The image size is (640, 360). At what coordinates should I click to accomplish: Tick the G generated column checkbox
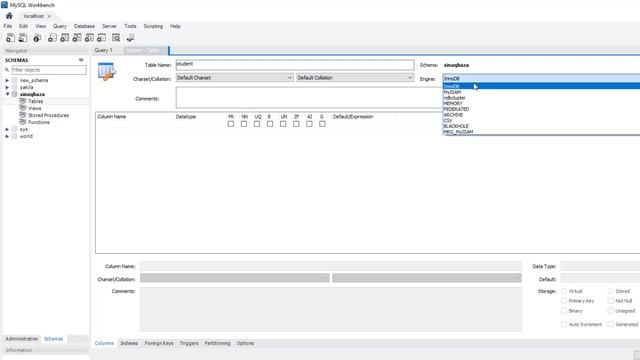(x=322, y=124)
